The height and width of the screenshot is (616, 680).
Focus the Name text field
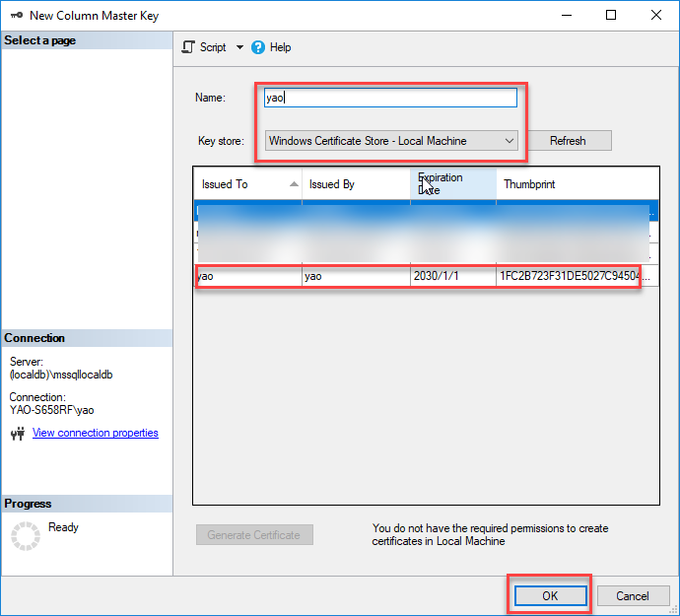click(x=390, y=98)
